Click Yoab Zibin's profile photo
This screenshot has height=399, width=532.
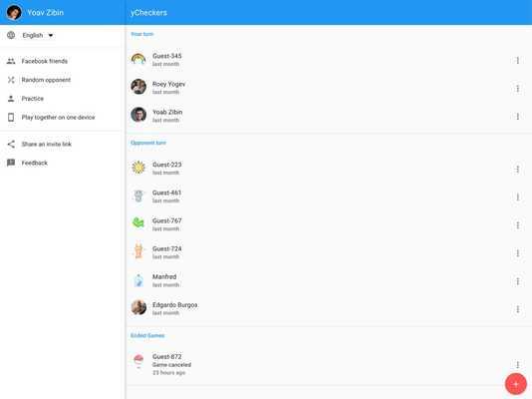138,115
